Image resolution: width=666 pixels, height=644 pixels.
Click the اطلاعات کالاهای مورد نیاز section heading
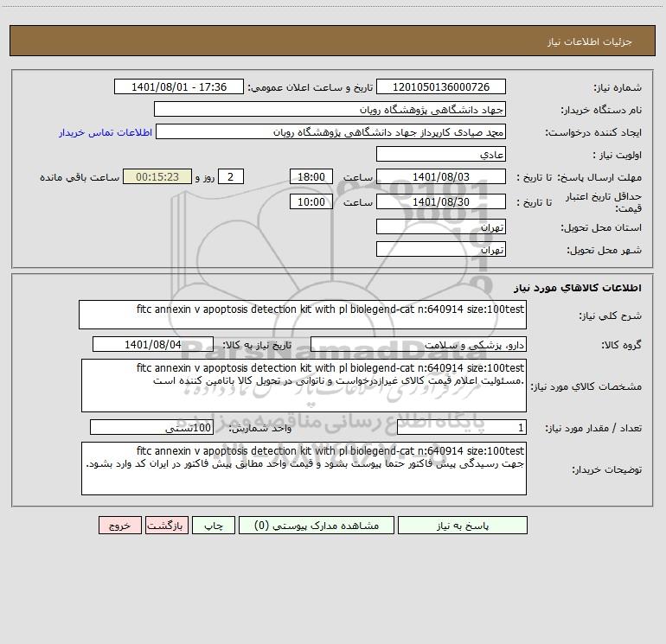[577, 288]
